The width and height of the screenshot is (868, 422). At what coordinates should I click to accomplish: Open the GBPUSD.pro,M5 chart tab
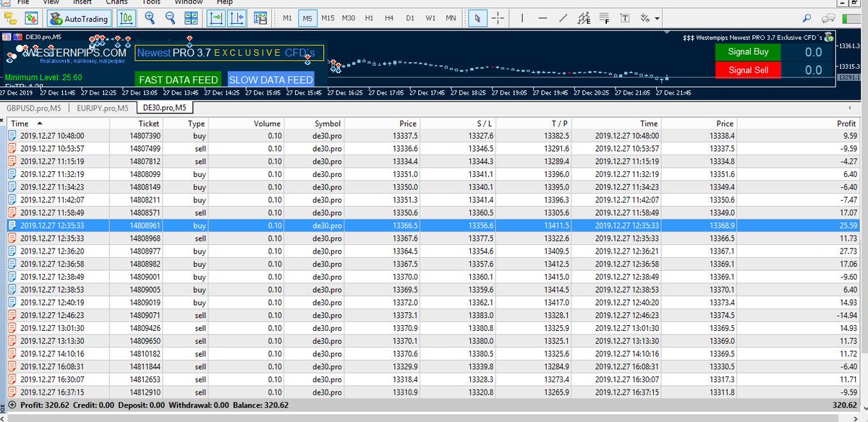[33, 108]
